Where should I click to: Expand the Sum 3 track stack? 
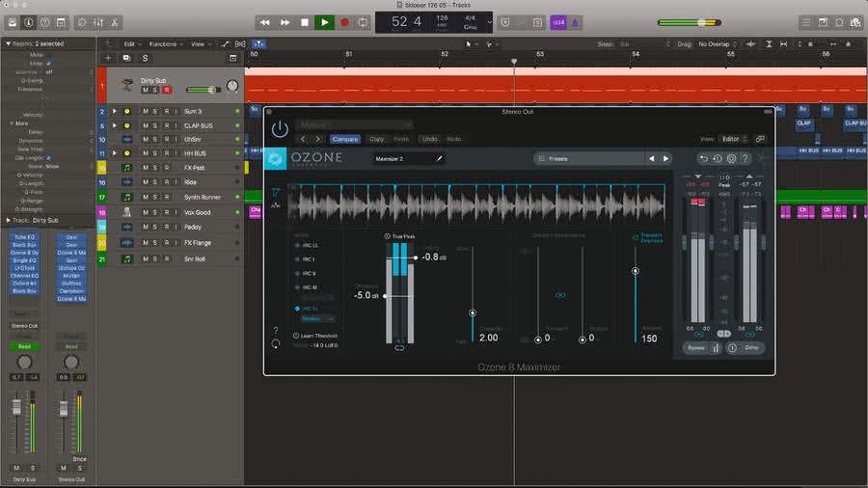coord(115,111)
